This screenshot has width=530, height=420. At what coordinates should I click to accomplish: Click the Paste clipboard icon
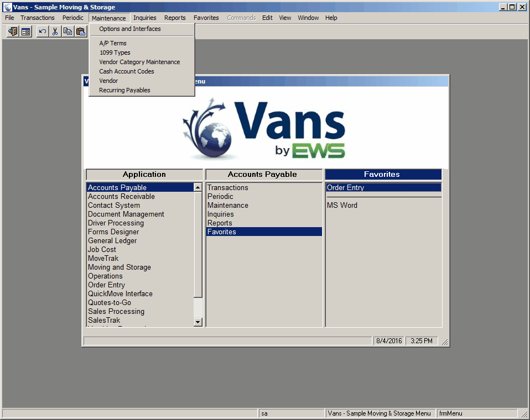tap(80, 32)
